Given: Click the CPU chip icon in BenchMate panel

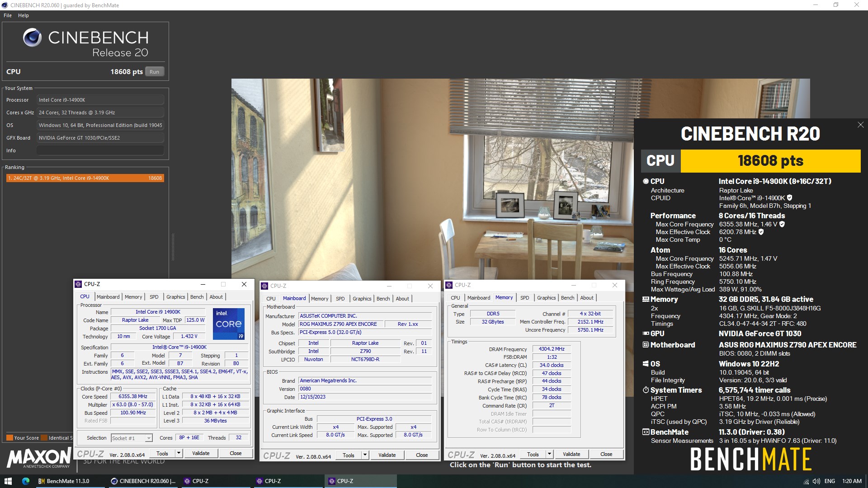Looking at the screenshot, I should tap(646, 181).
